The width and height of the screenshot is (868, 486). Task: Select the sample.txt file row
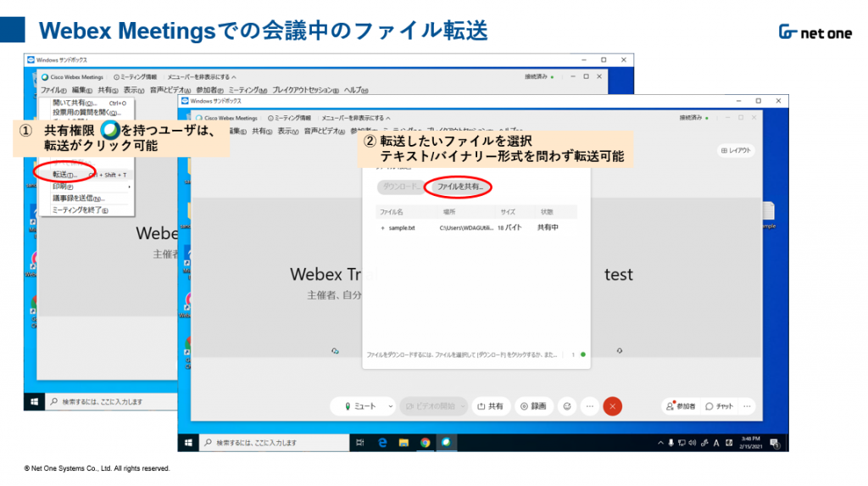476,228
